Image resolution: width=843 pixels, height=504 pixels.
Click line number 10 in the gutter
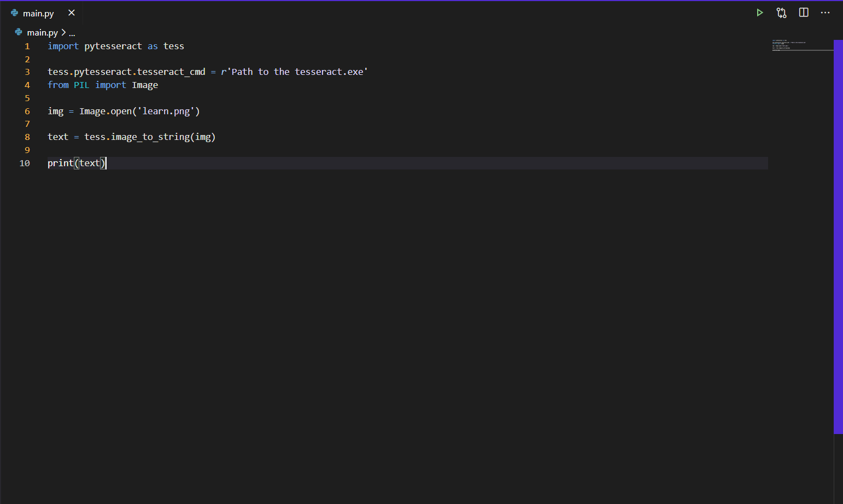click(x=25, y=163)
